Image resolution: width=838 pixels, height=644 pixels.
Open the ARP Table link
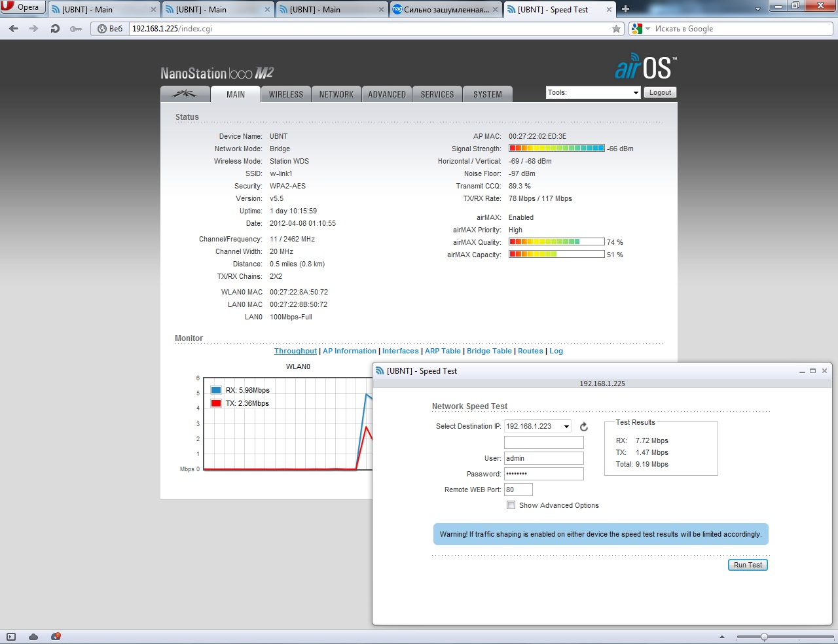click(x=443, y=351)
